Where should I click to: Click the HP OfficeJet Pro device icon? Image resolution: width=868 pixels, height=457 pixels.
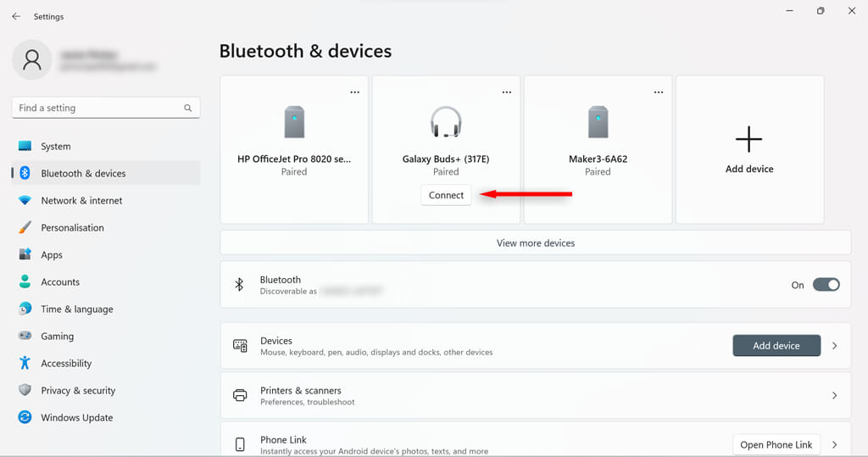(294, 122)
